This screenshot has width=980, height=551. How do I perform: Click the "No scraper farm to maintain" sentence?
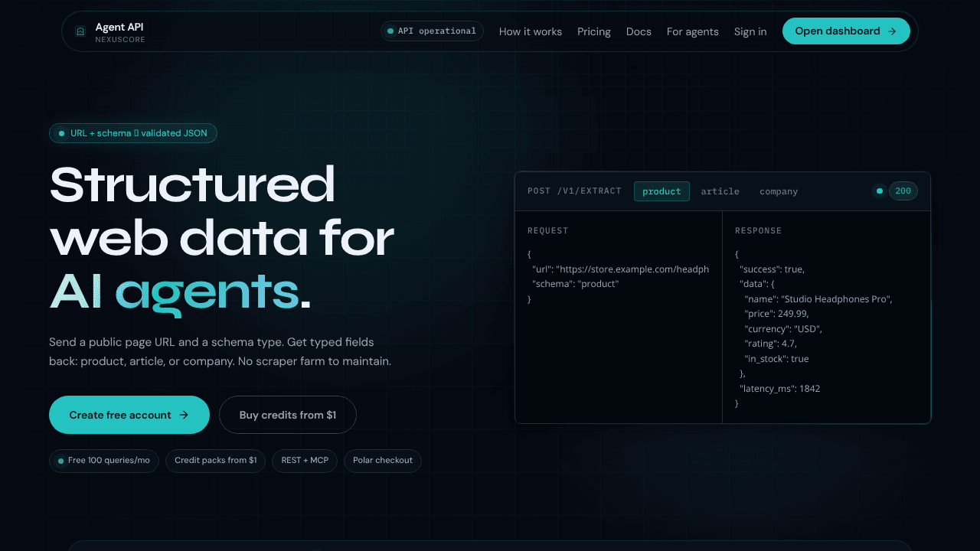point(314,361)
